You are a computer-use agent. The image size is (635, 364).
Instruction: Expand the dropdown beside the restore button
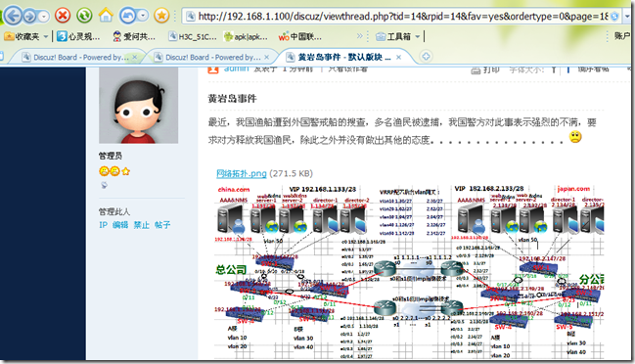[143, 16]
